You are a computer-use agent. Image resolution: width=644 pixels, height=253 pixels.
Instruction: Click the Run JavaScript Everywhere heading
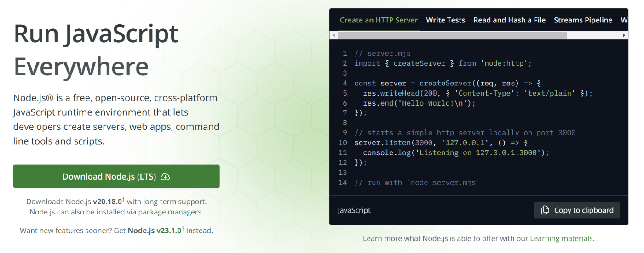point(96,50)
